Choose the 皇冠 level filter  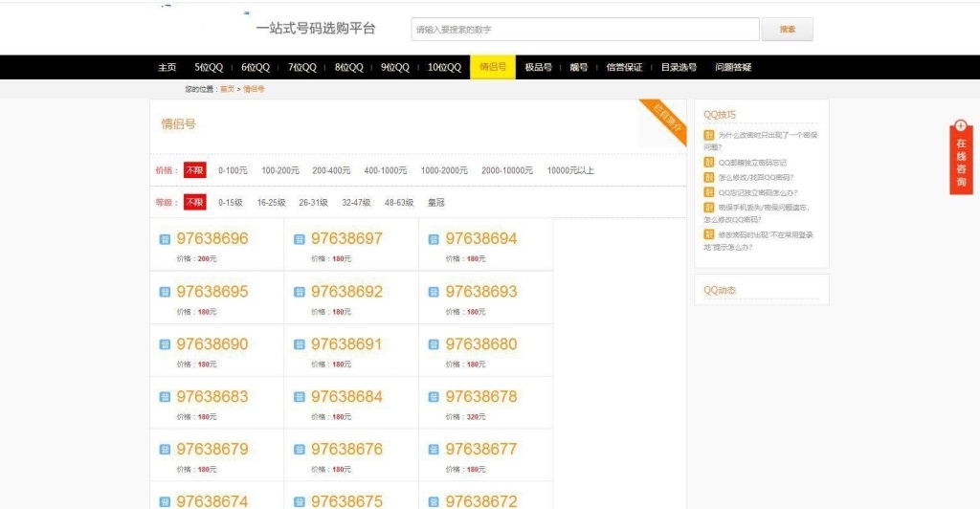coord(435,203)
